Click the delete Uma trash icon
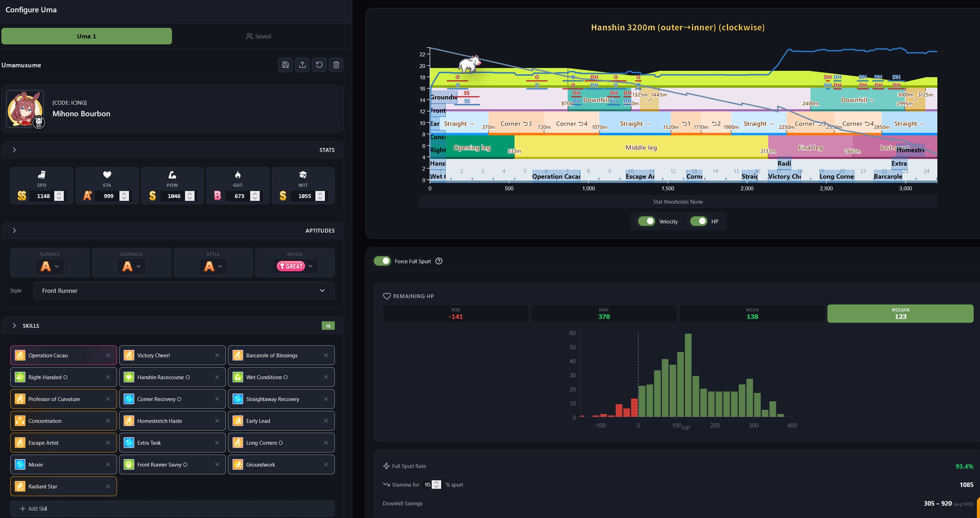This screenshot has width=980, height=518. coord(336,64)
